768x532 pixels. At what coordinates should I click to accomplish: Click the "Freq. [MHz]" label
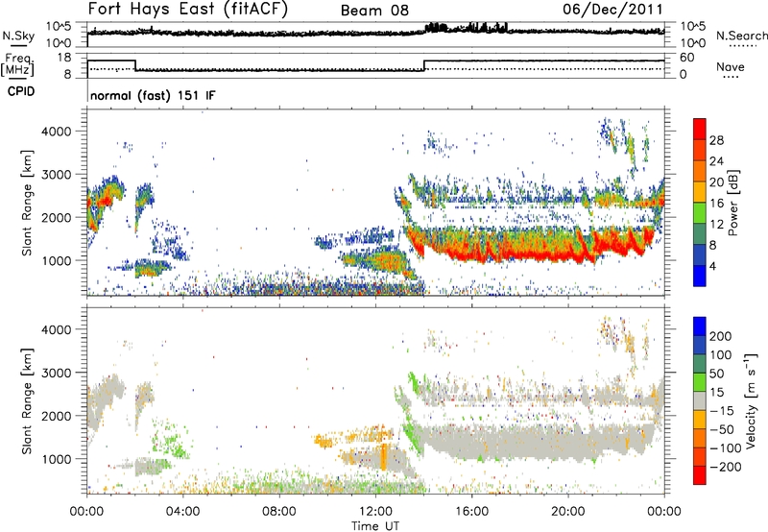point(17,64)
